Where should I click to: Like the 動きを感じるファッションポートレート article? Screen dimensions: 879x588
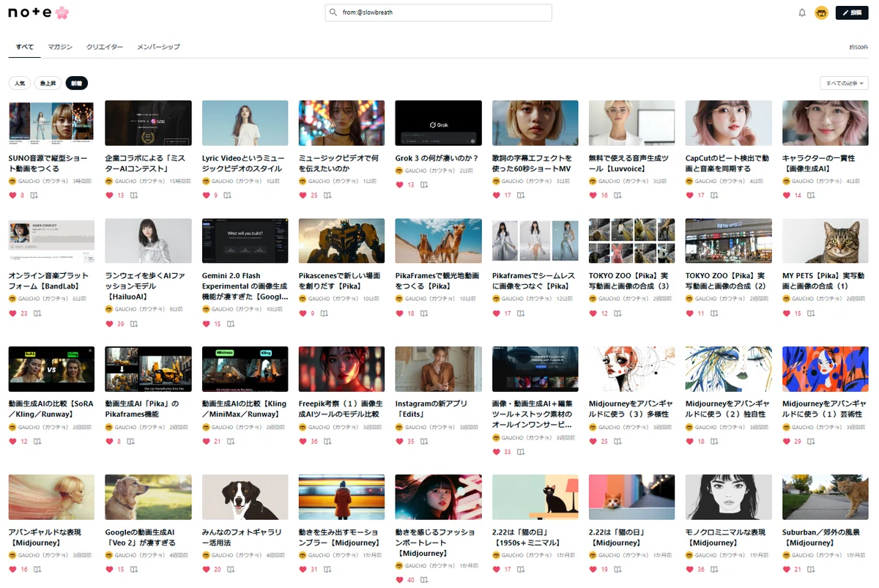click(399, 580)
